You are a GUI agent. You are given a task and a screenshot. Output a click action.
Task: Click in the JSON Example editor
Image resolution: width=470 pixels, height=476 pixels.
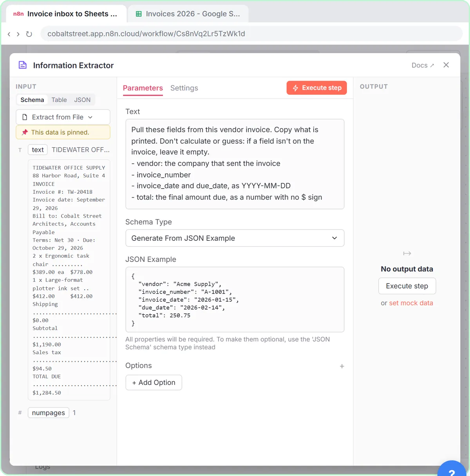click(x=235, y=299)
